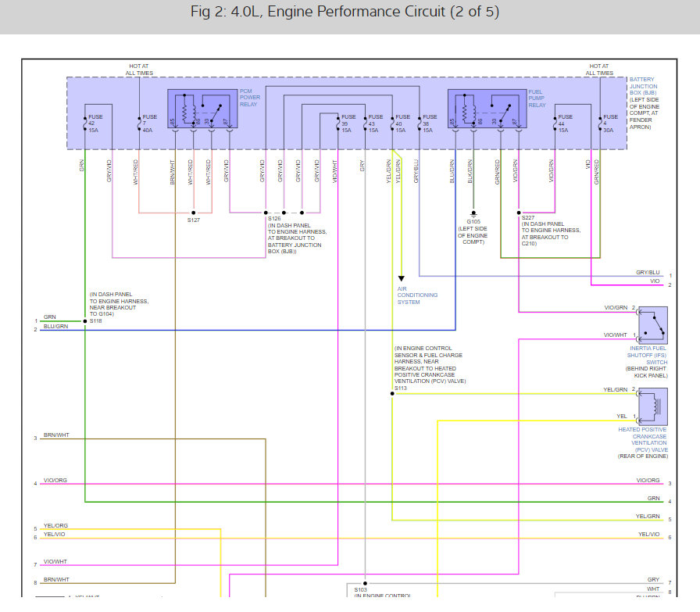Select Fuse 44 15A symbol
Screen dimensions: 700x612
point(555,123)
